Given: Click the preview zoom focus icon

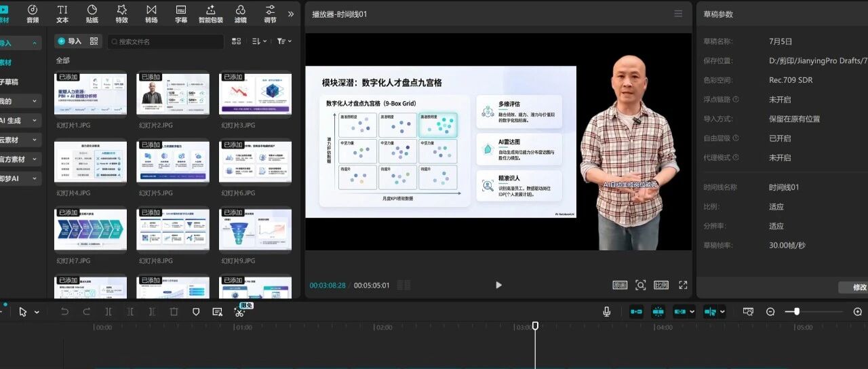Looking at the screenshot, I should click(x=640, y=286).
